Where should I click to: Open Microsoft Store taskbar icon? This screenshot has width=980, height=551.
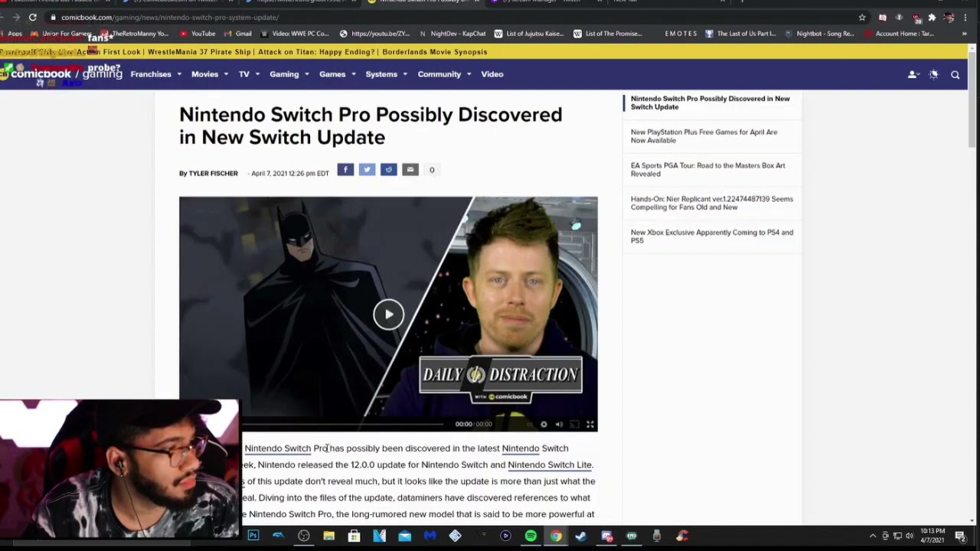pyautogui.click(x=354, y=536)
